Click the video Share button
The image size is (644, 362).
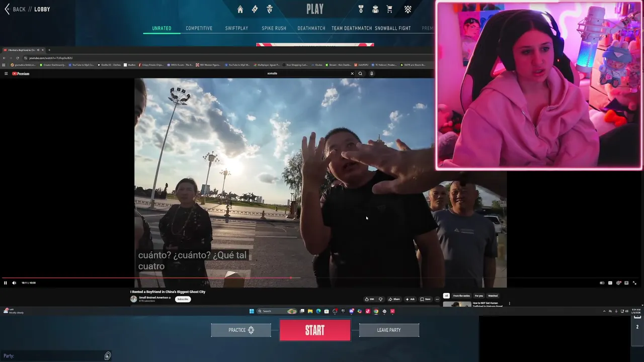pos(394,299)
